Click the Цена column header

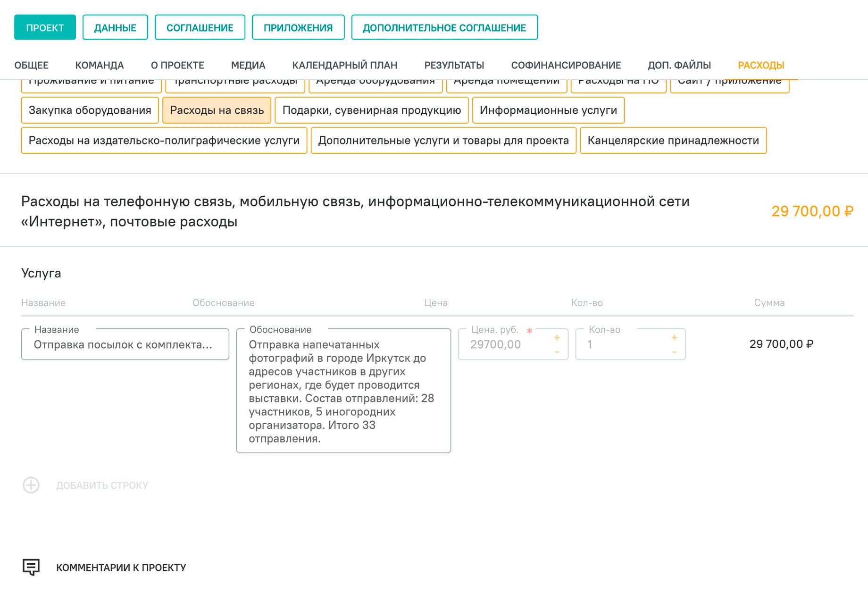tap(436, 303)
